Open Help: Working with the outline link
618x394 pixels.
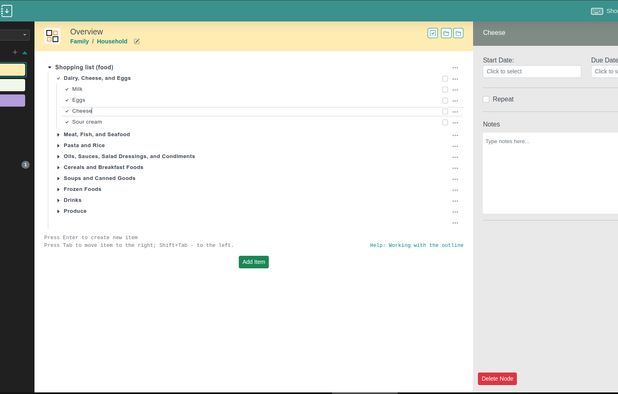click(x=416, y=245)
